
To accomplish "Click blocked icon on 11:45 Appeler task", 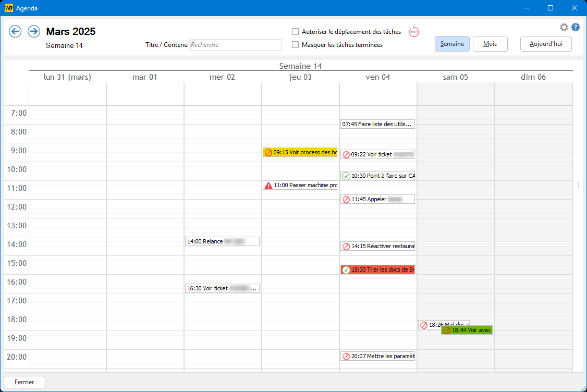I will tap(346, 200).
